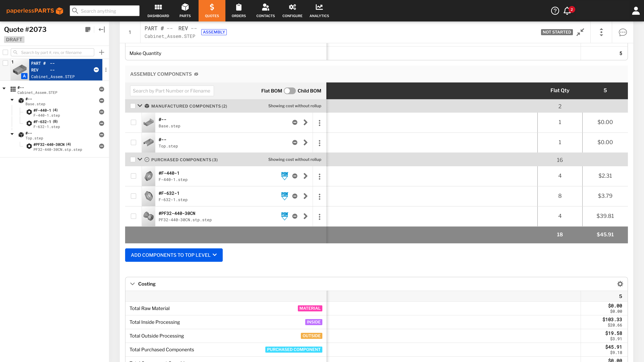644x362 pixels.
Task: Select the Top.step component thumbnail
Action: pos(149,142)
